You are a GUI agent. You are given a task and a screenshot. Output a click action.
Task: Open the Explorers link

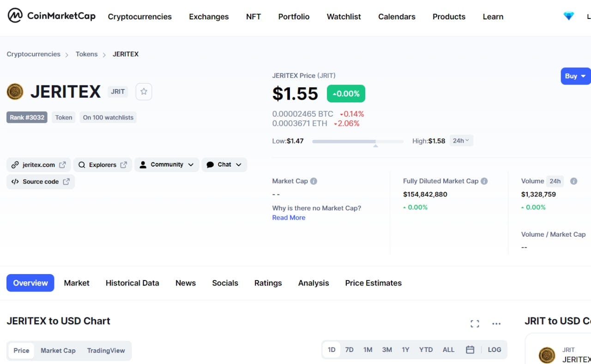point(103,165)
